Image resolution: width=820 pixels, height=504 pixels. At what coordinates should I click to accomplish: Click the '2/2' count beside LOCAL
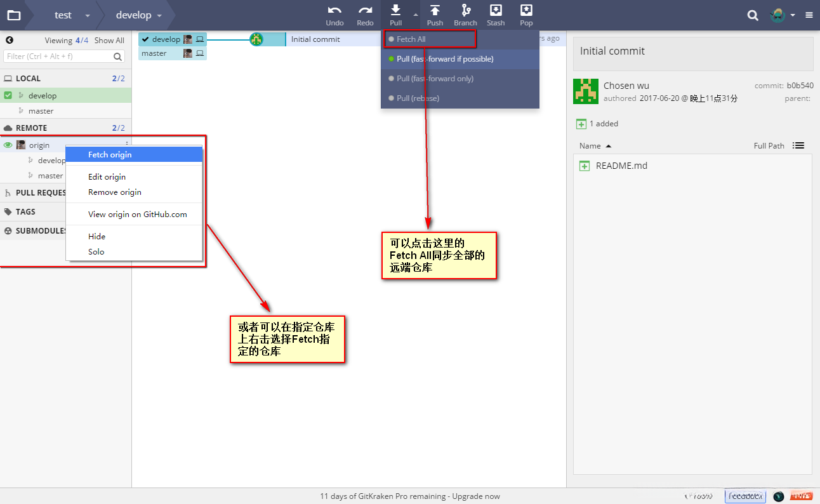(x=119, y=78)
